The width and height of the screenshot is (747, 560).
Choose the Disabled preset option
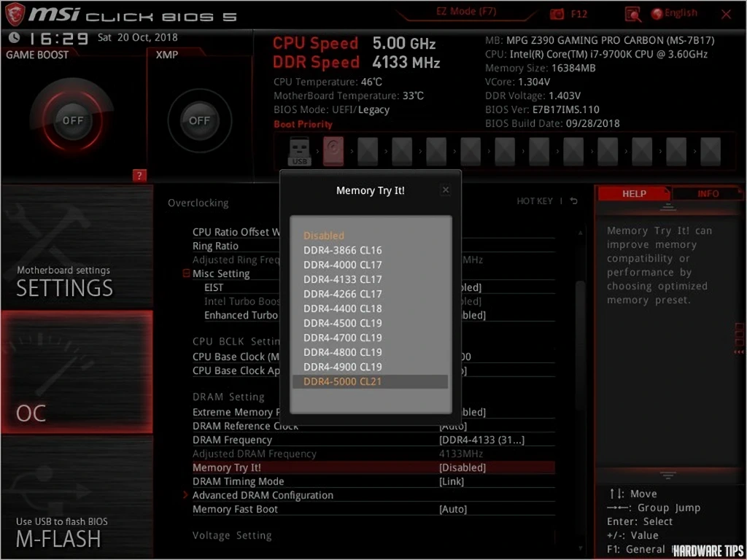[370, 236]
